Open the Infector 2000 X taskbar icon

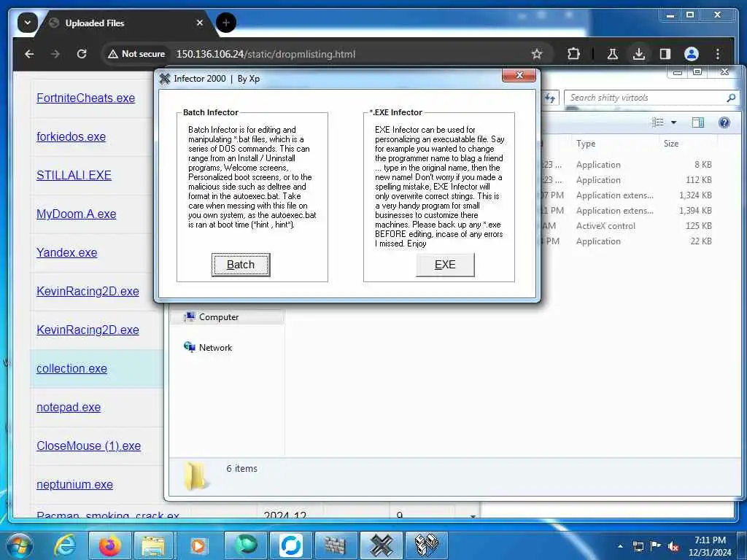(x=381, y=545)
